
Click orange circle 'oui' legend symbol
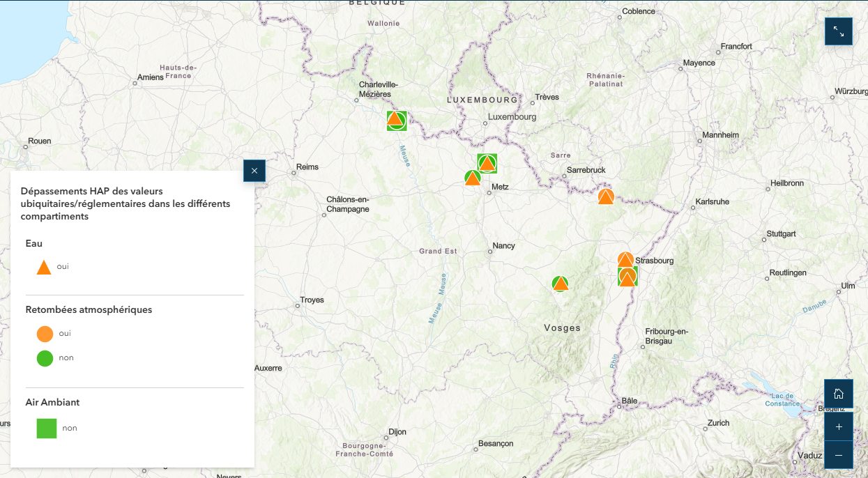point(45,334)
